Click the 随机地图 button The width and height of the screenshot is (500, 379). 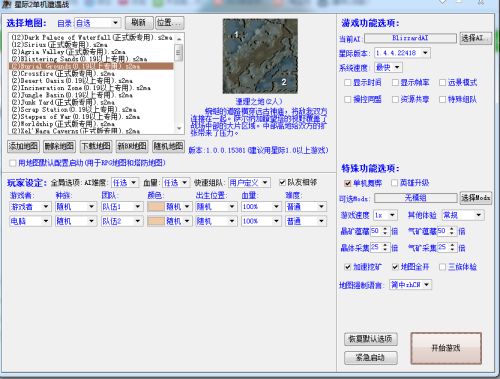[x=168, y=146]
